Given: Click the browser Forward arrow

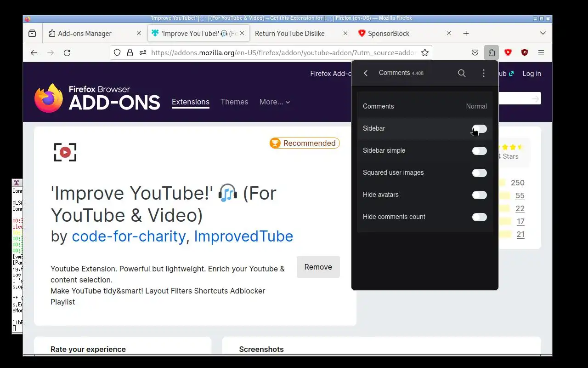Looking at the screenshot, I should [51, 52].
